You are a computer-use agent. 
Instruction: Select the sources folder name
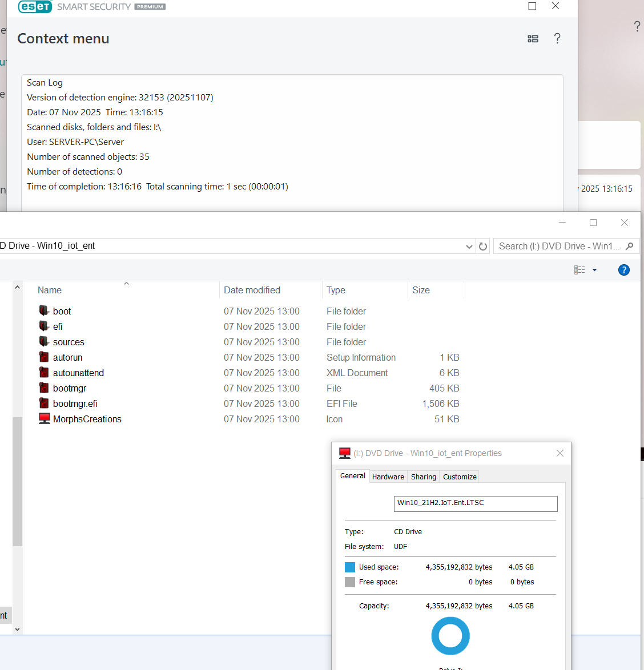[x=69, y=342]
